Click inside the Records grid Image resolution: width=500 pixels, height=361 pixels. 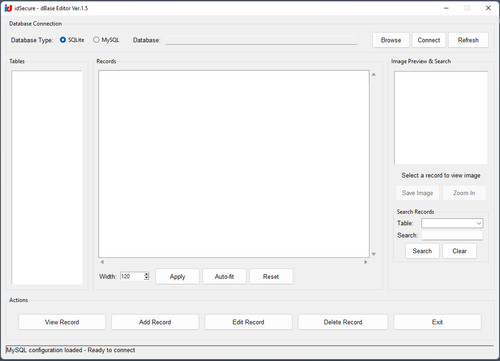click(x=234, y=164)
